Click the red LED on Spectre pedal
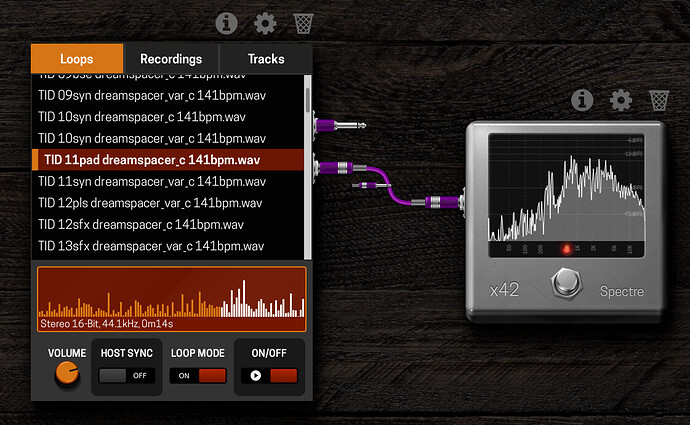 tap(566, 249)
